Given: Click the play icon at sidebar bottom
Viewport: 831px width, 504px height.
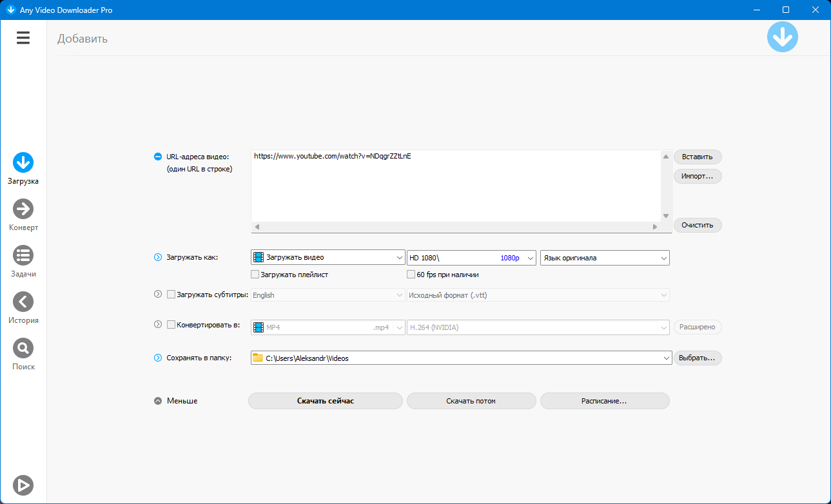Looking at the screenshot, I should point(23,485).
